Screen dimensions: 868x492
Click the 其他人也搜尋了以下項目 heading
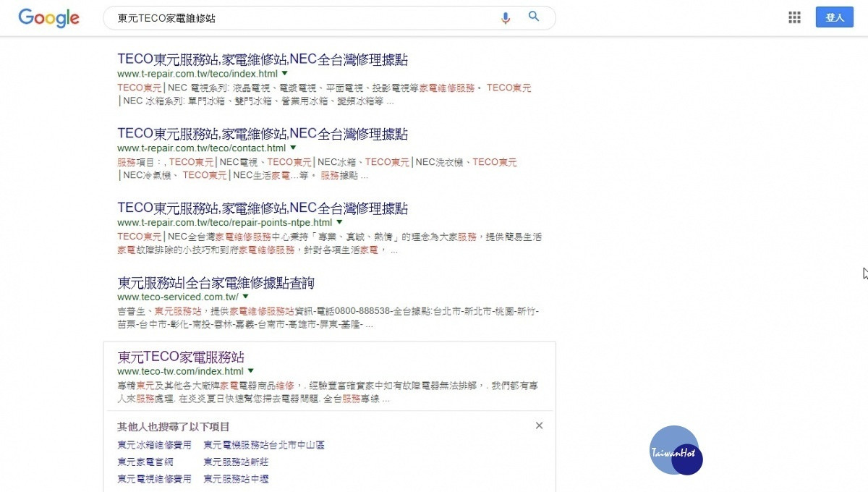pyautogui.click(x=174, y=427)
